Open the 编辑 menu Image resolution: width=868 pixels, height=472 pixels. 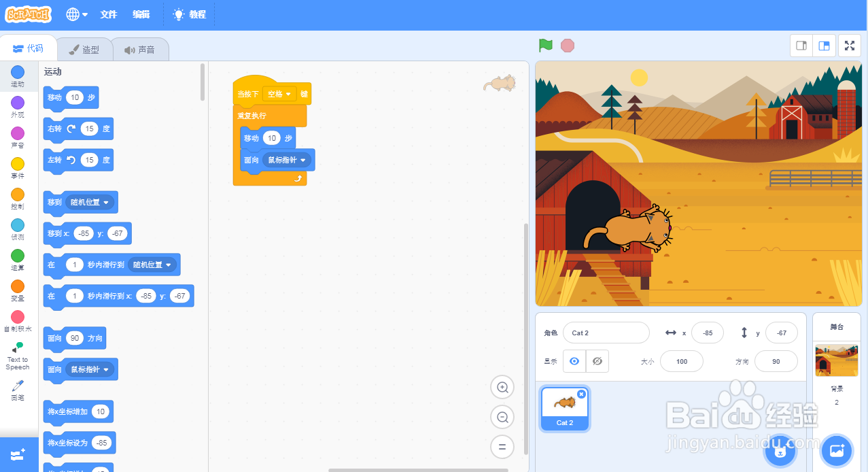coord(141,14)
